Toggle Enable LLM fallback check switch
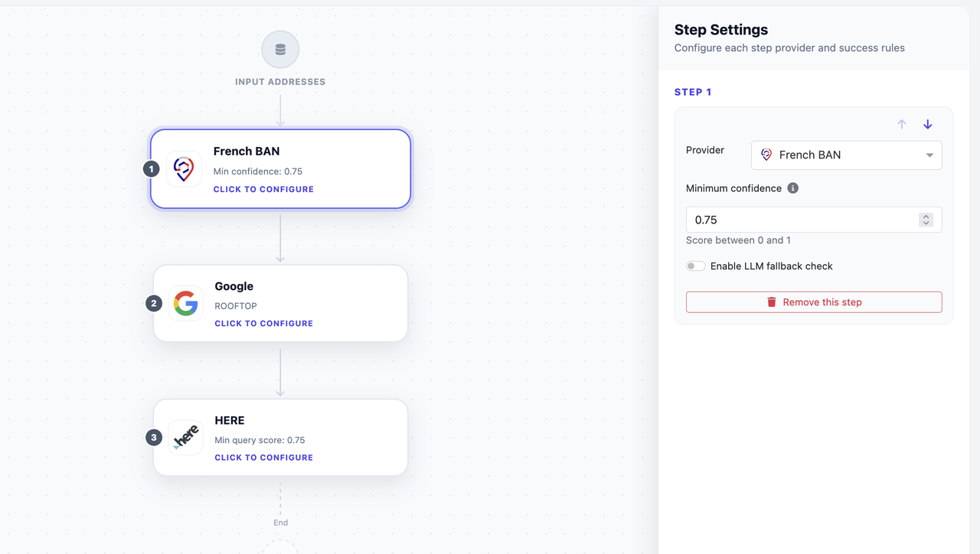The width and height of the screenshot is (980, 554). point(695,266)
